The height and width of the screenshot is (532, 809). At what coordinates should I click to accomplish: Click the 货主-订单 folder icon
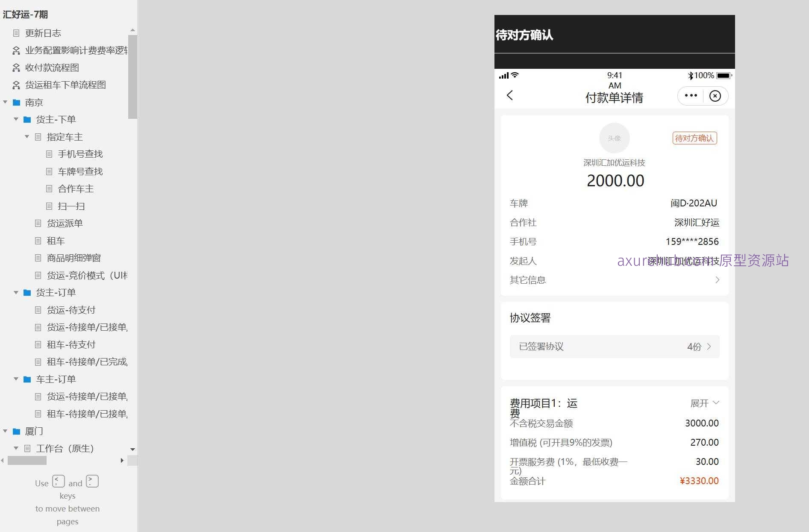(x=27, y=293)
